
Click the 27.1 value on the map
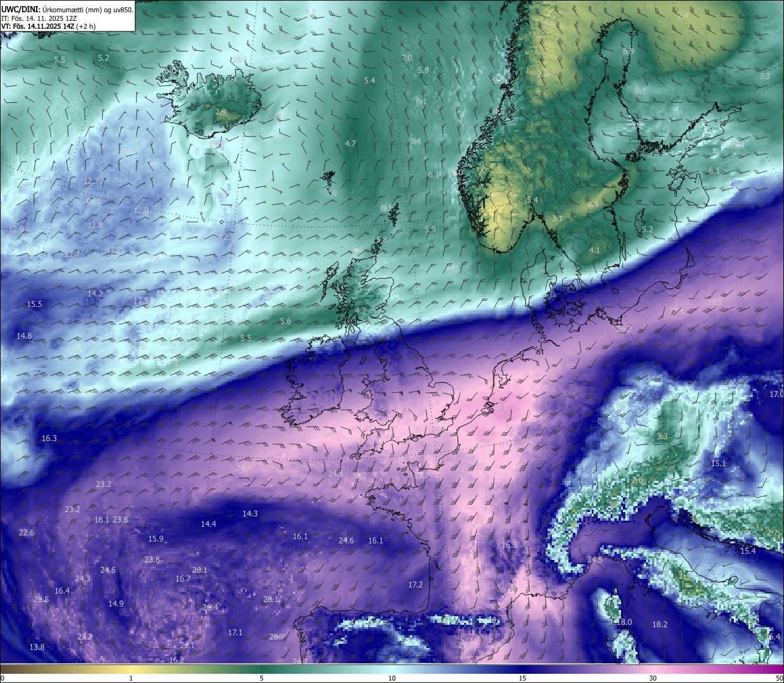[x=187, y=646]
